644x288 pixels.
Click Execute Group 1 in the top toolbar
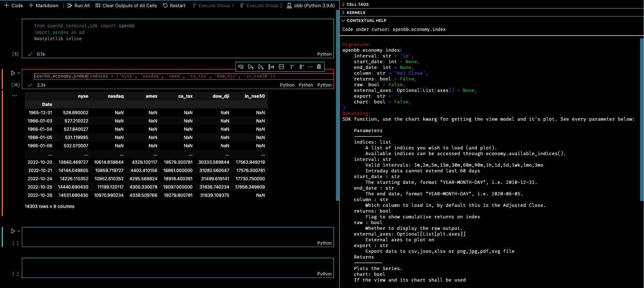tap(213, 5)
